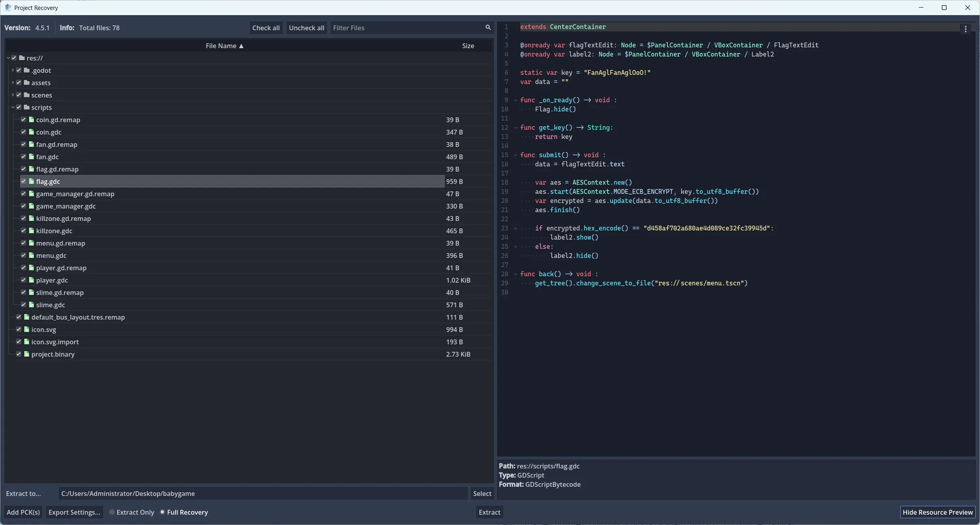Click Hide Resource Preview button
Image resolution: width=980 pixels, height=525 pixels.
[937, 512]
